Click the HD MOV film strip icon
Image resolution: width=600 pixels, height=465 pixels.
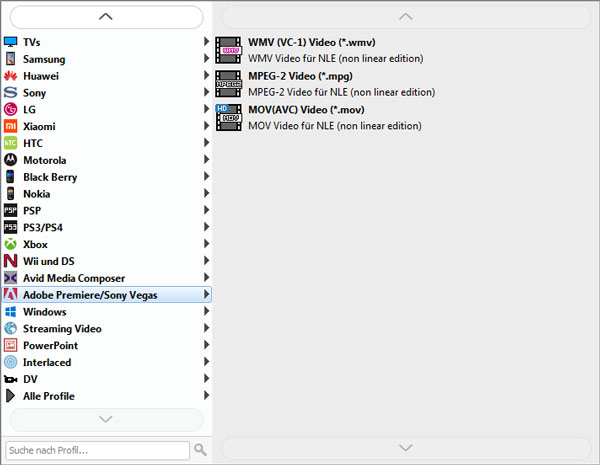(x=228, y=117)
